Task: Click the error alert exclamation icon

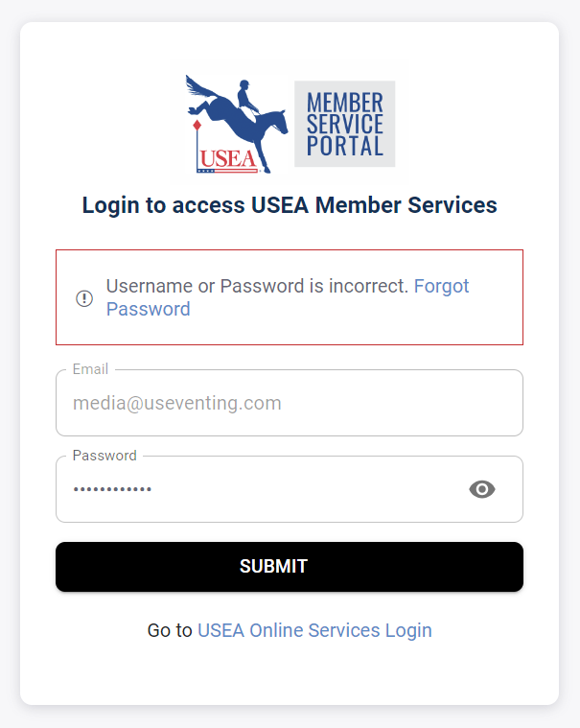Action: point(84,298)
